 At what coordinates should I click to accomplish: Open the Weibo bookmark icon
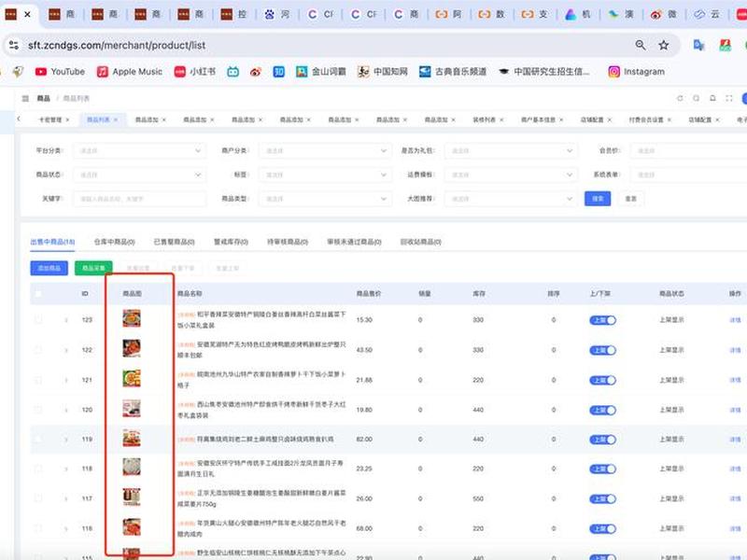[x=256, y=72]
